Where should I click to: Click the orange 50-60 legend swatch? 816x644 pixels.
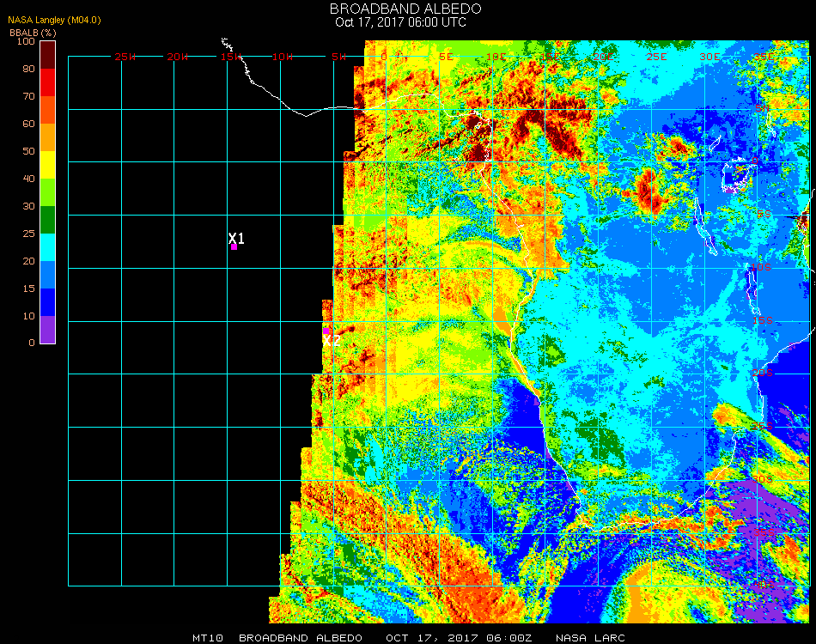48,137
